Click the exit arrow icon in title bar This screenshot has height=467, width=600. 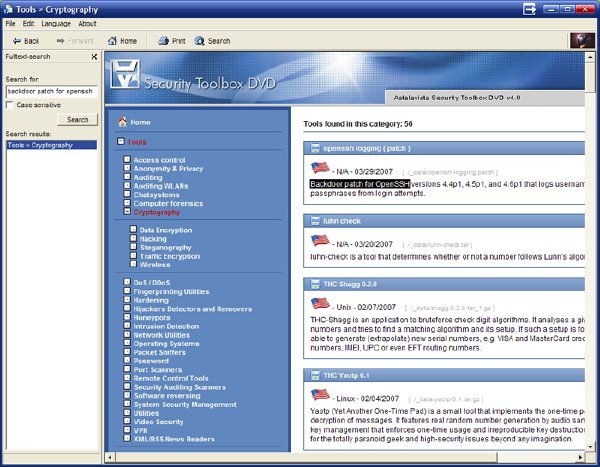(x=529, y=9)
